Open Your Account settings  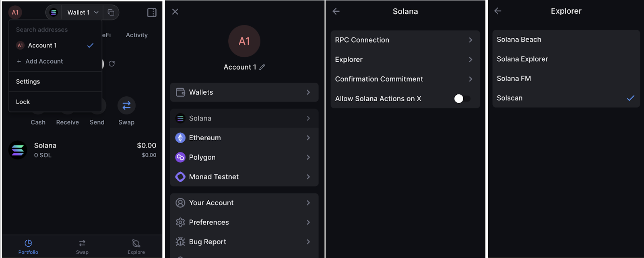[x=244, y=203]
